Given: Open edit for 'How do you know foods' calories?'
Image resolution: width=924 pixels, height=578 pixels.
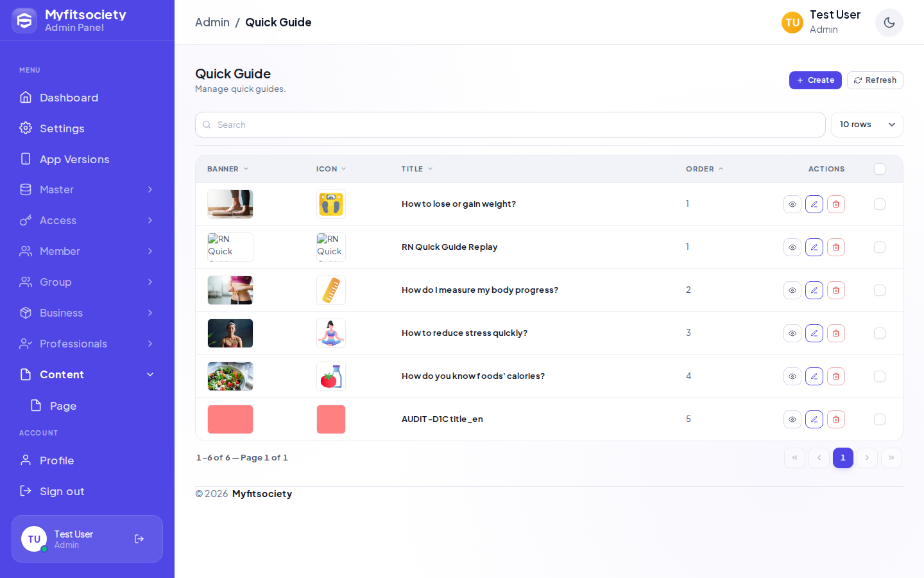Looking at the screenshot, I should [x=814, y=376].
